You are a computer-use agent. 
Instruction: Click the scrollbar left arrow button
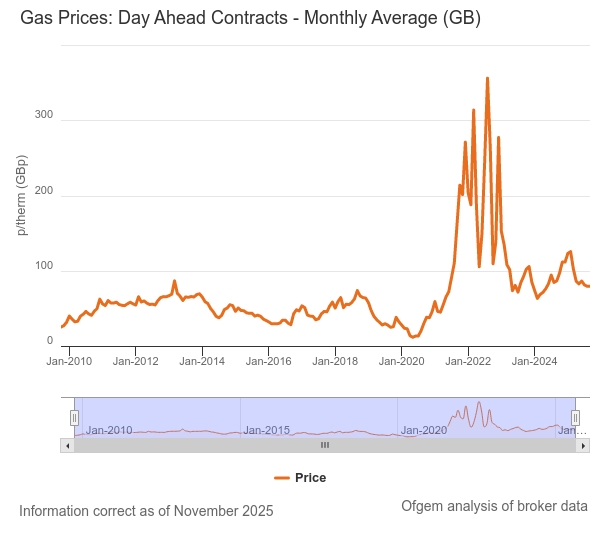[x=67, y=445]
